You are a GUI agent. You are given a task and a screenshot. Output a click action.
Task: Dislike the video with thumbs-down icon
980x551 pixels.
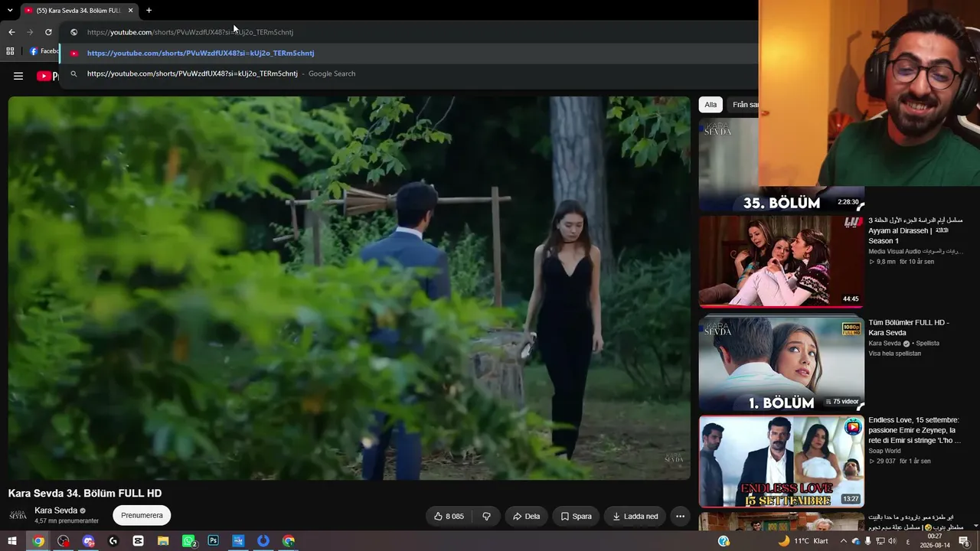[486, 517]
